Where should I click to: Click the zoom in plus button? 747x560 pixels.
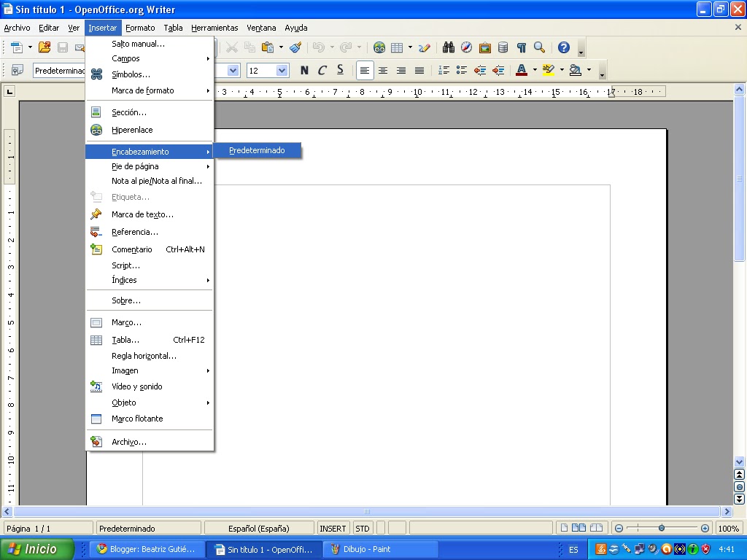pyautogui.click(x=705, y=528)
